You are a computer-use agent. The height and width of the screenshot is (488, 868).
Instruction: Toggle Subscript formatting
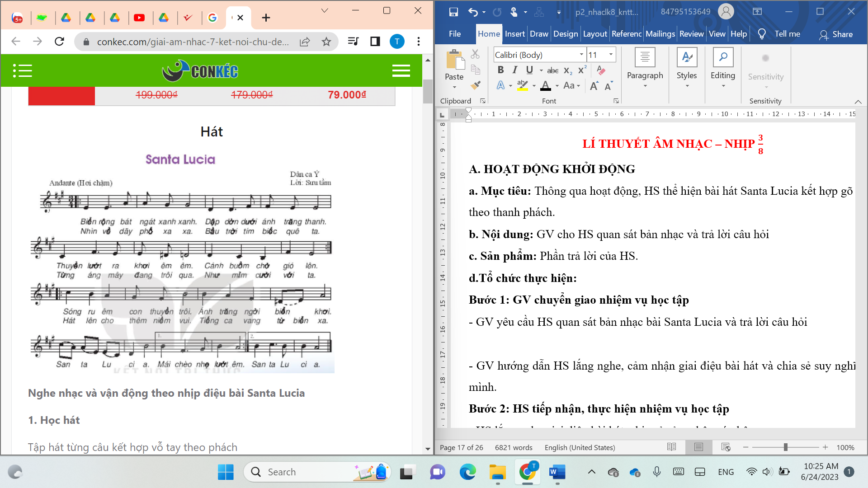pos(568,70)
